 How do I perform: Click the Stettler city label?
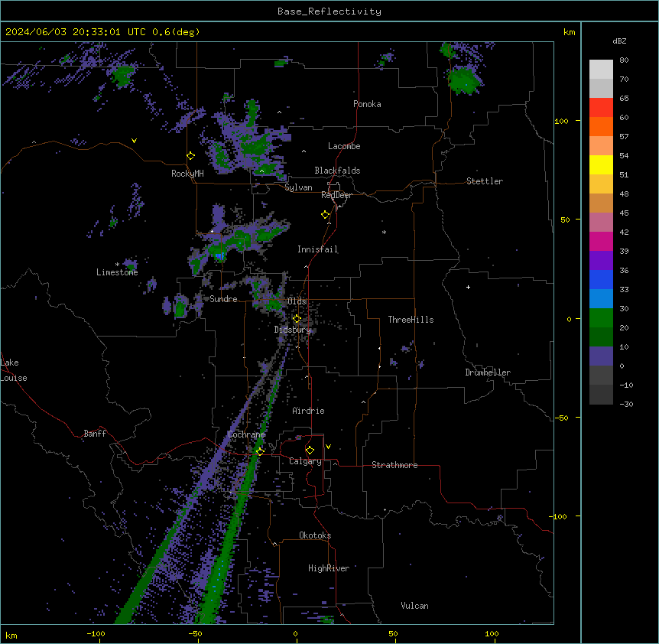click(485, 181)
